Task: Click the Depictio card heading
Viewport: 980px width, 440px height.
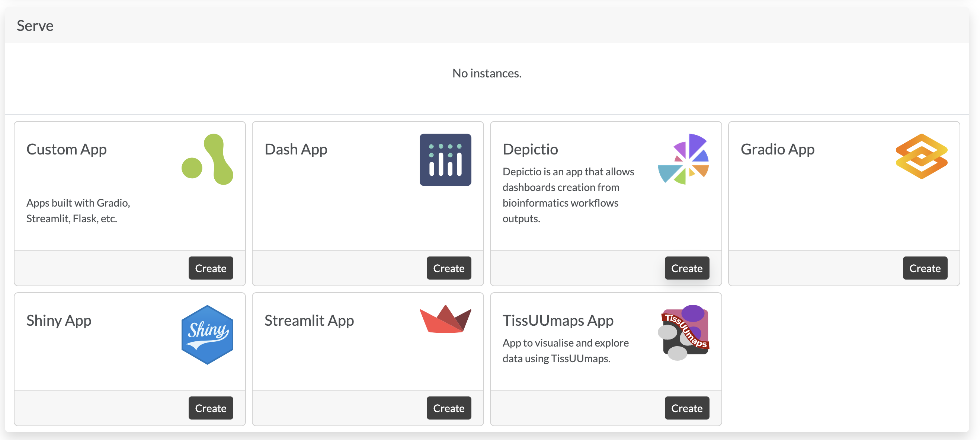Action: (x=530, y=149)
